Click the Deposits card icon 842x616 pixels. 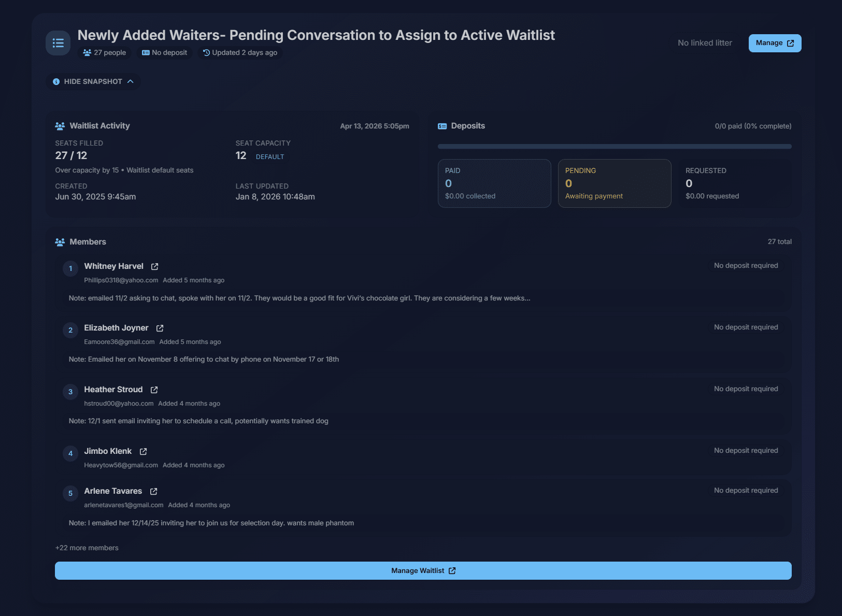443,125
